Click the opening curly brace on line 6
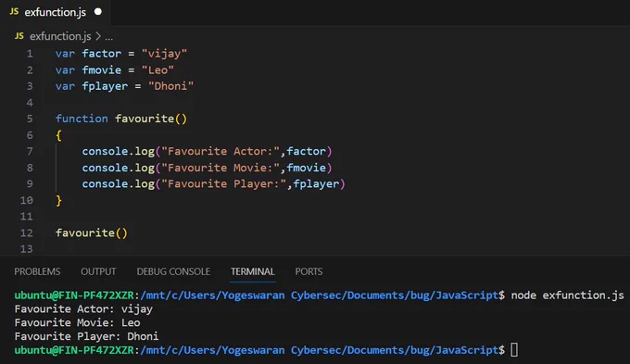630x364 pixels. pyautogui.click(x=58, y=135)
